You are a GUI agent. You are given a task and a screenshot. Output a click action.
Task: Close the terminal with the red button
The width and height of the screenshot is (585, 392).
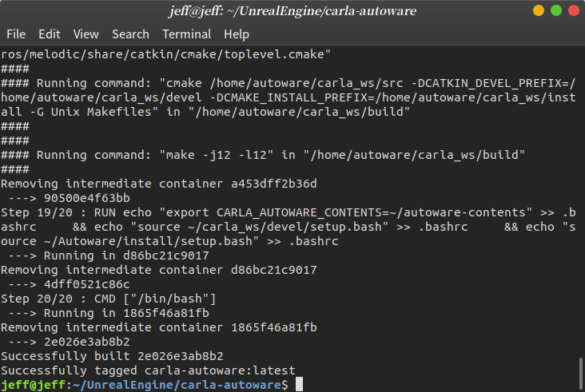(574, 10)
